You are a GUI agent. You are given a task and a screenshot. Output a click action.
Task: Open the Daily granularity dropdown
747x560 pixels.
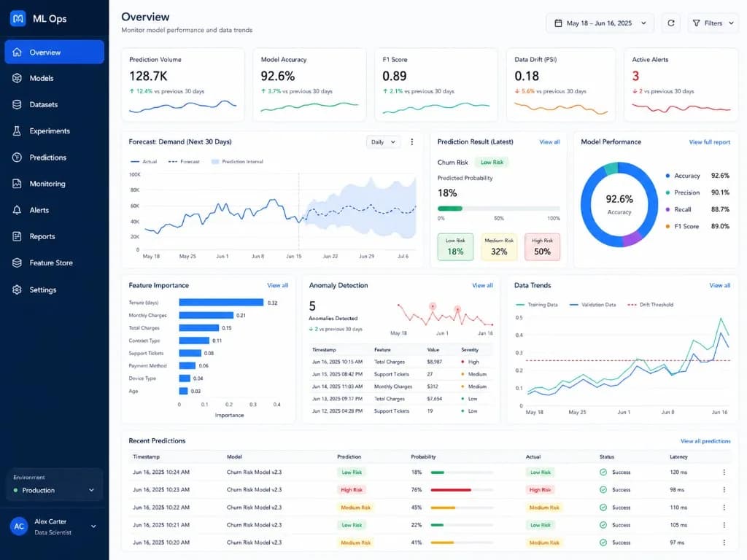383,142
